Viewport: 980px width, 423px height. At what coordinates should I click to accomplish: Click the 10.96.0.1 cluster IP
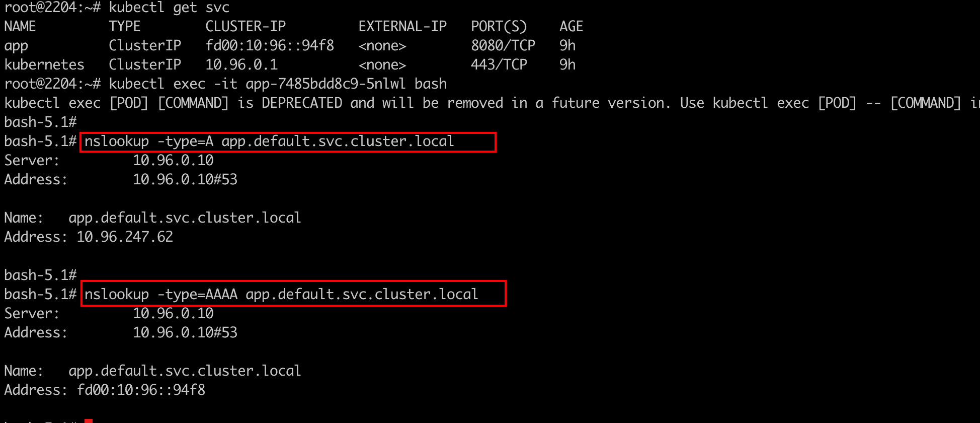pos(241,65)
